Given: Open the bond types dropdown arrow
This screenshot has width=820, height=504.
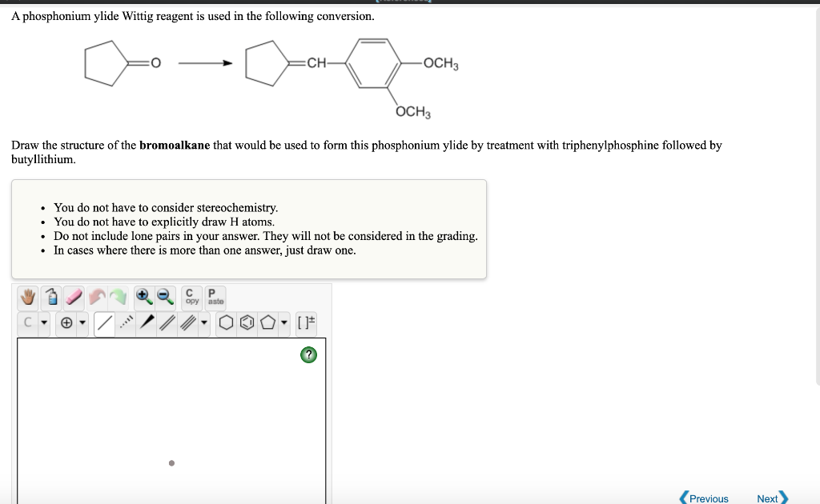Looking at the screenshot, I should click(204, 322).
